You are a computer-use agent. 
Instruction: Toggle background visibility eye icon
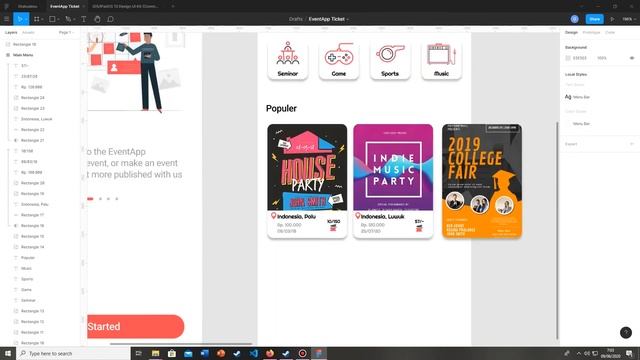tap(632, 58)
